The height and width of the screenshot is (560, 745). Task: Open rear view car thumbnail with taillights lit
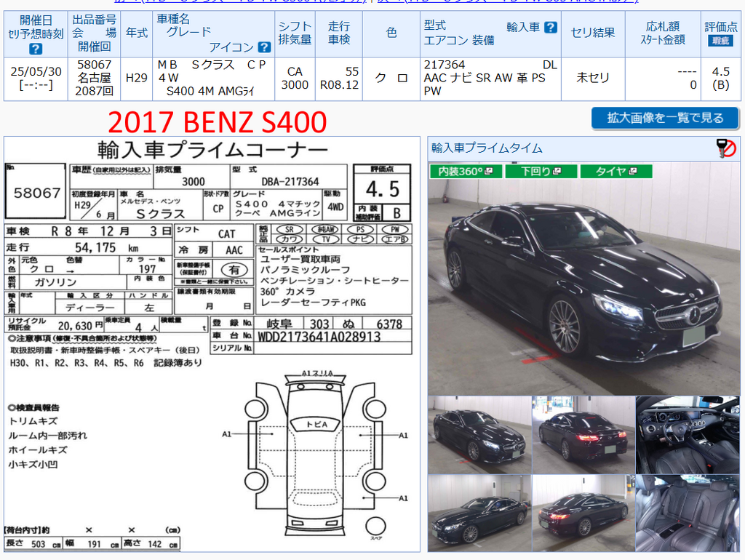click(x=583, y=435)
